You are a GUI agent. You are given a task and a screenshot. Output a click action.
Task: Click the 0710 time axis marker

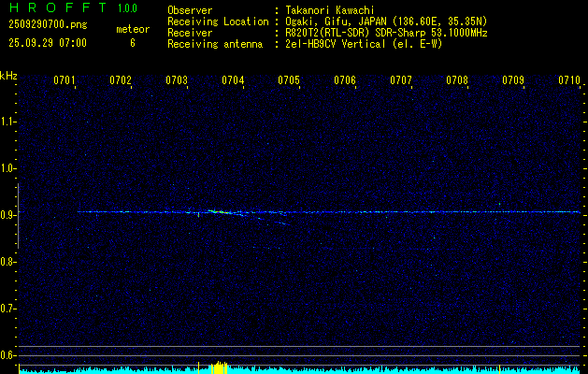(569, 80)
